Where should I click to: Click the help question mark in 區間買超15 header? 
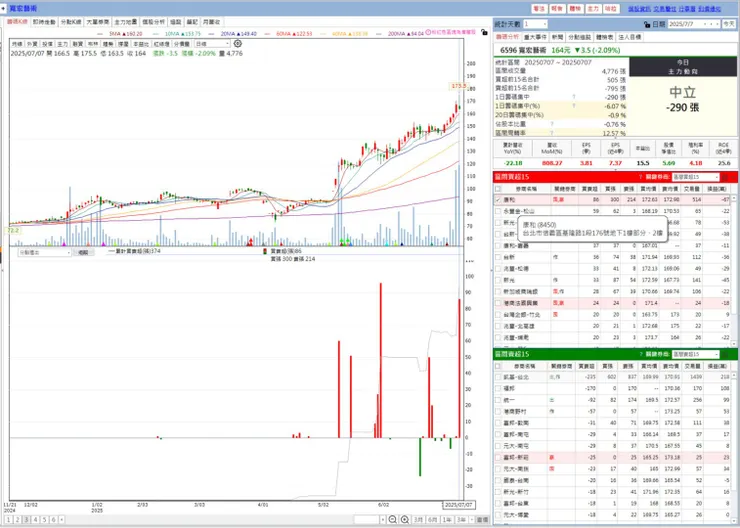[640, 177]
